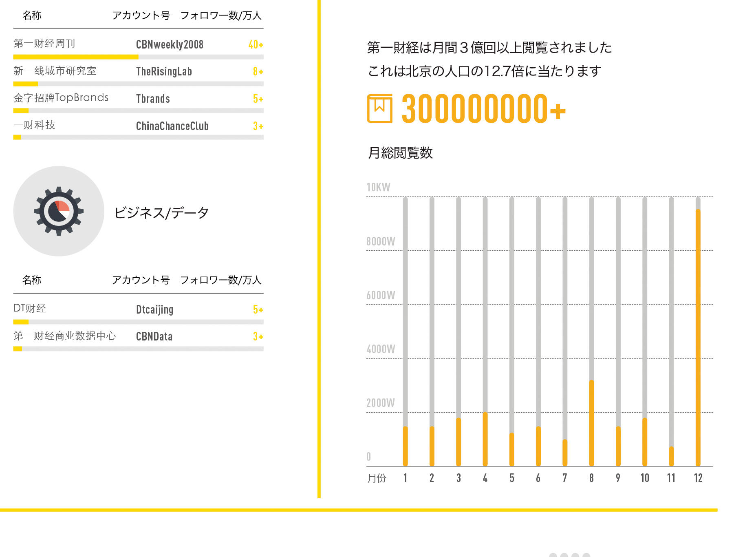Click the DT财经 follower progress bar
The height and width of the screenshot is (557, 756).
tap(138, 322)
